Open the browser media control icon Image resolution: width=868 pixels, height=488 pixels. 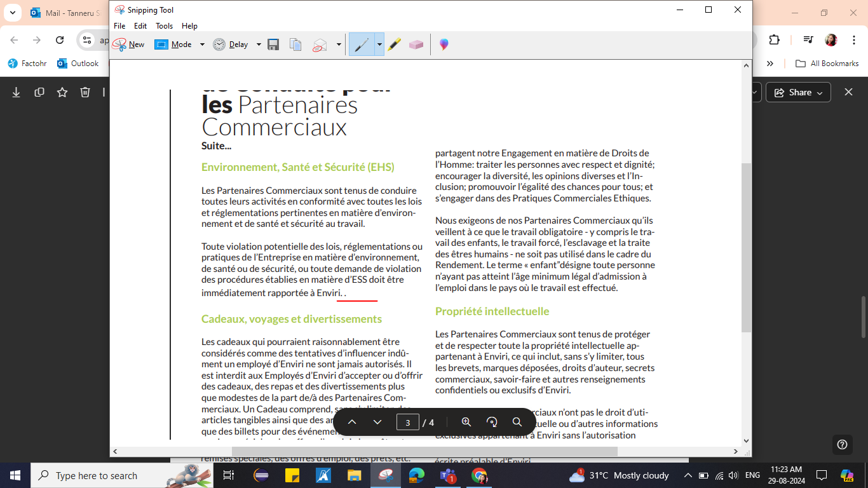pyautogui.click(x=808, y=40)
